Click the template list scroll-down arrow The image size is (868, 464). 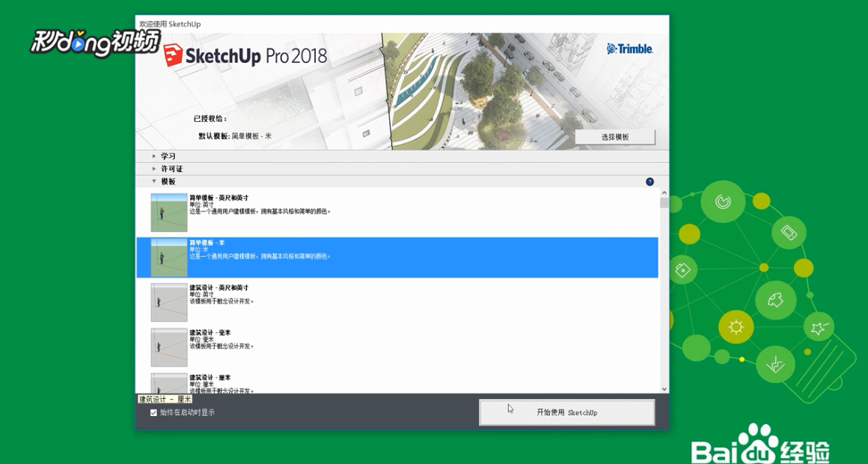[664, 389]
